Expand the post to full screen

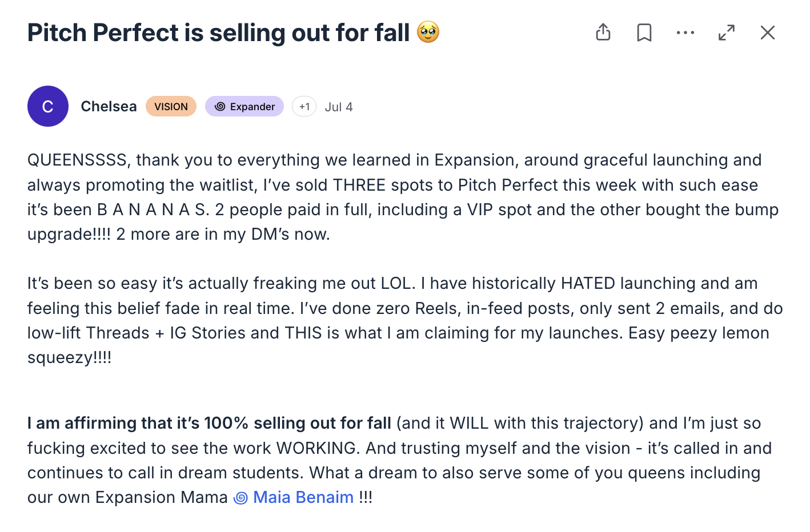coord(727,33)
